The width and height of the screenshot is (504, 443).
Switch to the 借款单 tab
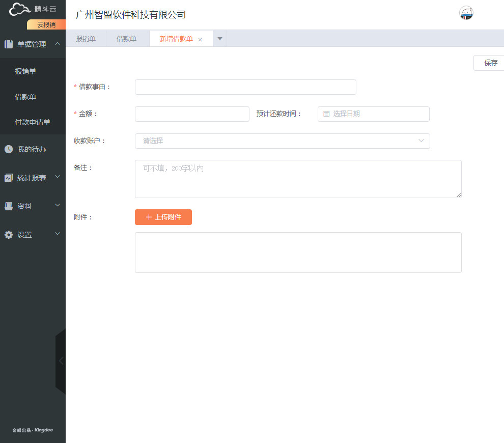tap(126, 39)
